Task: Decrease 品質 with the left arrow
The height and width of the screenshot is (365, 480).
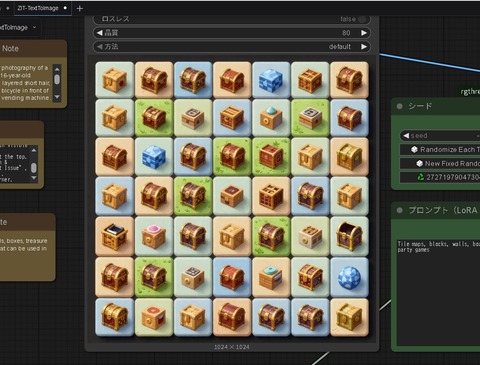Action: coord(99,33)
